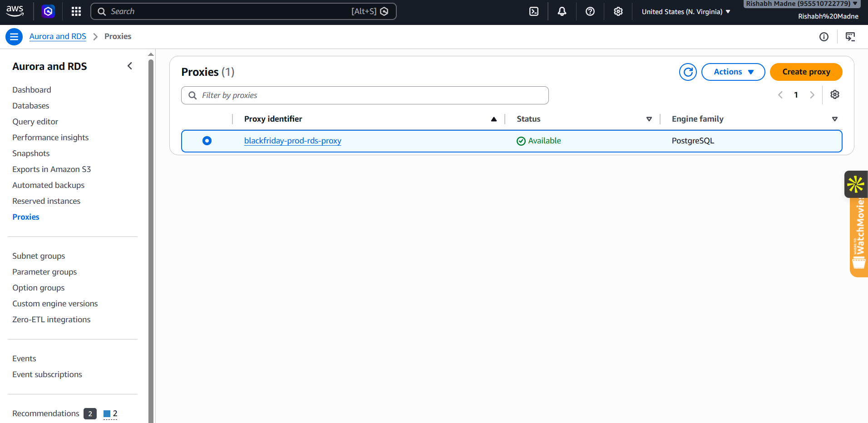Open the tutorials panel icon near info
This screenshot has width=868, height=423.
tap(850, 37)
